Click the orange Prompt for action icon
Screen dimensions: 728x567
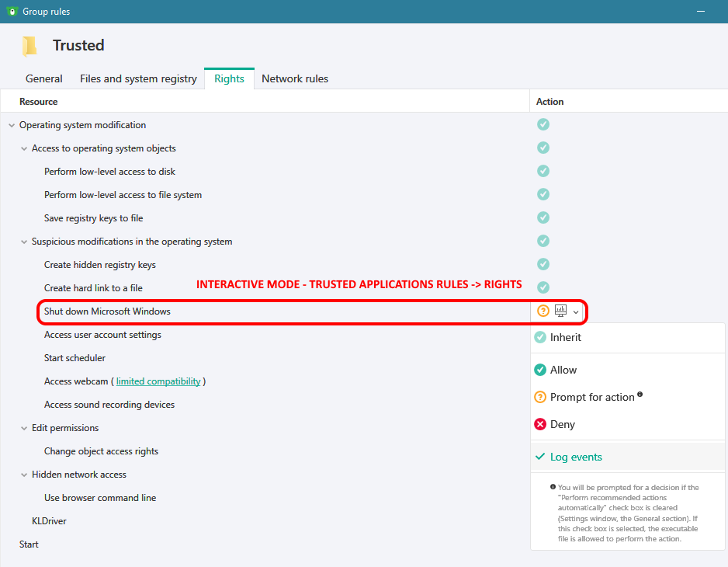(540, 398)
